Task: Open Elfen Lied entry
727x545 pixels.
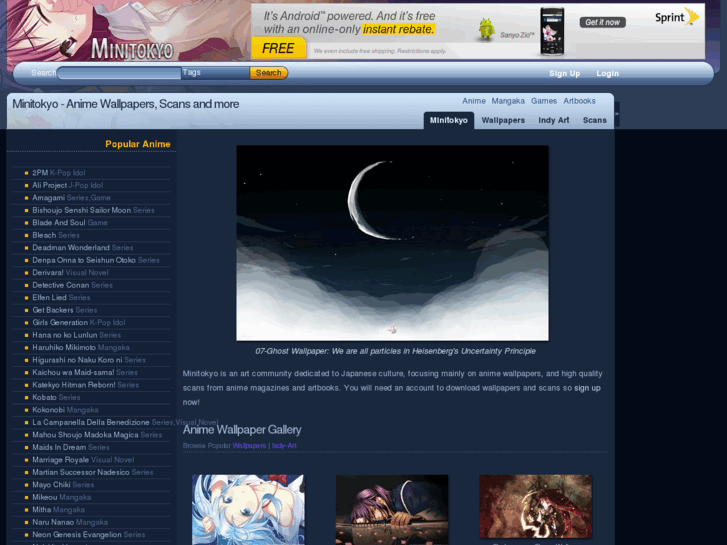Action: click(x=50, y=298)
